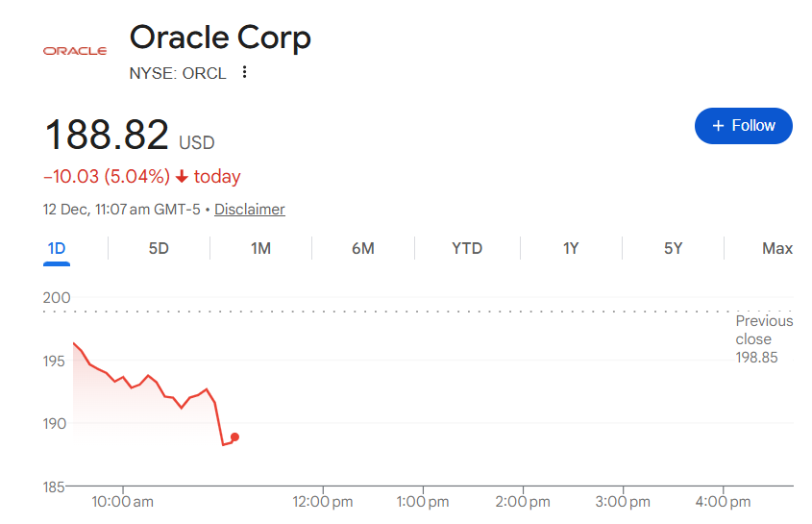The image size is (812, 524).
Task: Select the YTD tab
Action: pos(467,248)
